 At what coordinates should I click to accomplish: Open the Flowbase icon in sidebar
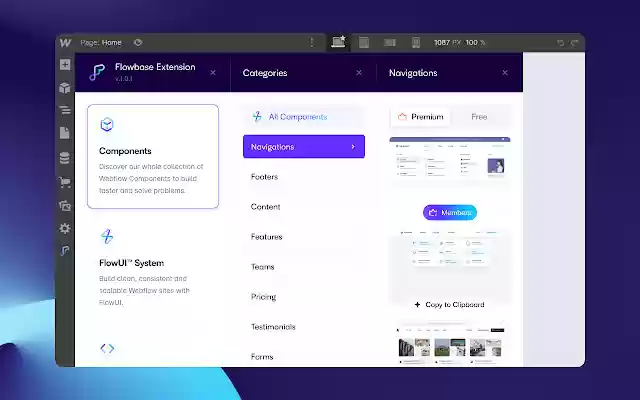(65, 250)
